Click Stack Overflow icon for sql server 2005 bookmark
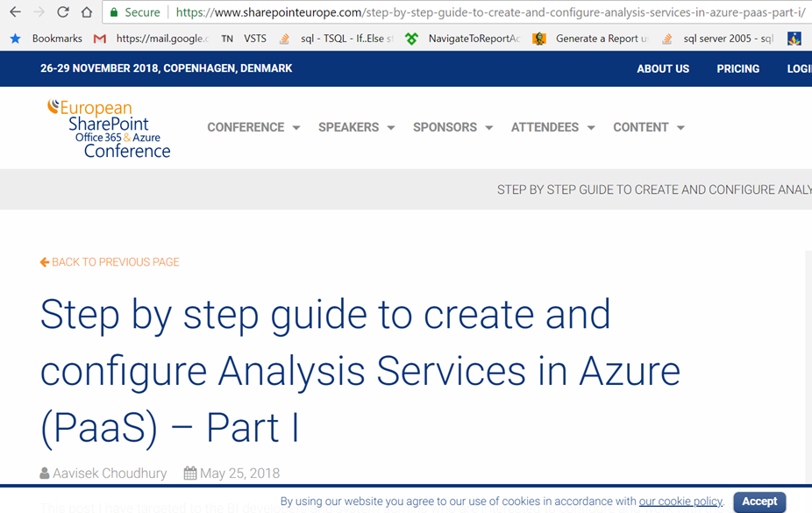This screenshot has width=812, height=513. (667, 39)
